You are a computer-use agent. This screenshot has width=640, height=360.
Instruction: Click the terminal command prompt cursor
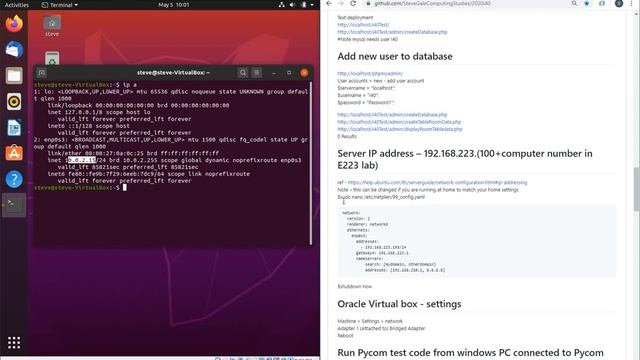pos(125,188)
